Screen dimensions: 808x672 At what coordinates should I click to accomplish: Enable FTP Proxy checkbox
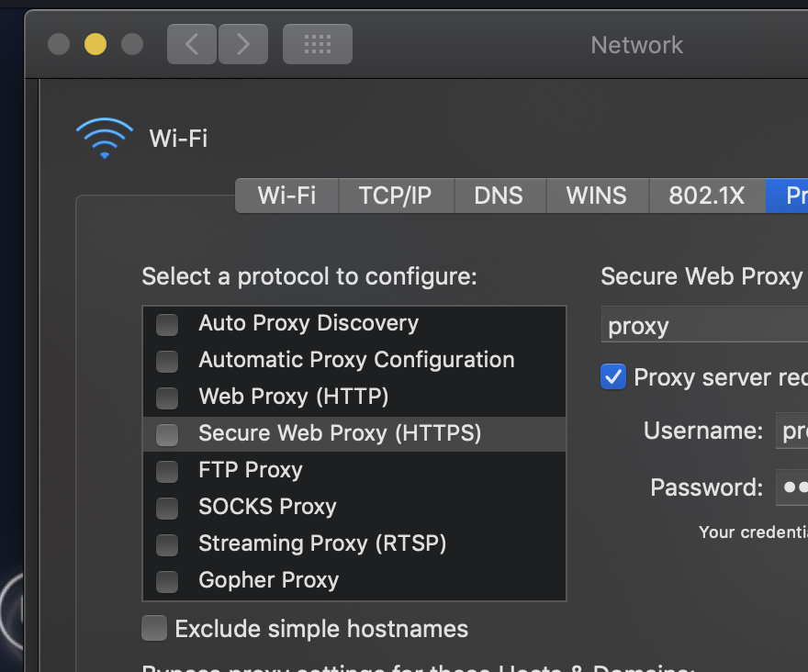[167, 471]
